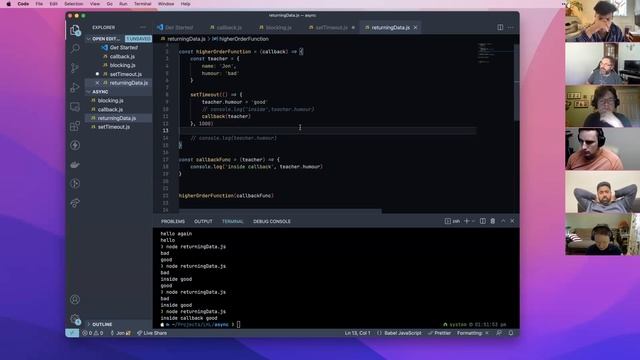
Task: Open the editor More Actions ellipsis
Action: [511, 27]
